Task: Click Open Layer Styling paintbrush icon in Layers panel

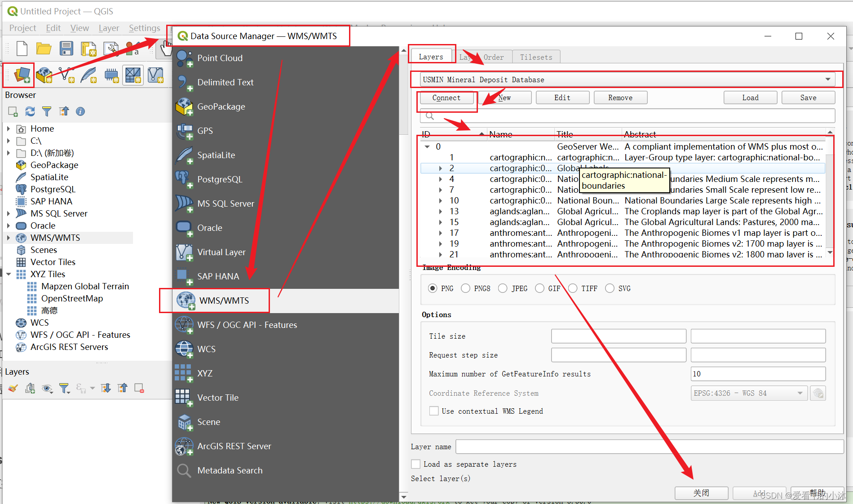Action: click(x=13, y=388)
